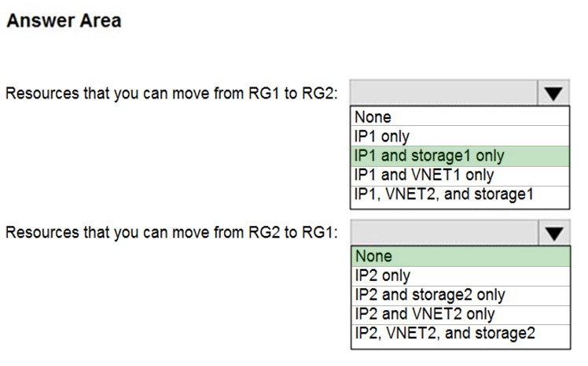Click the Answer Area heading

pos(64,21)
